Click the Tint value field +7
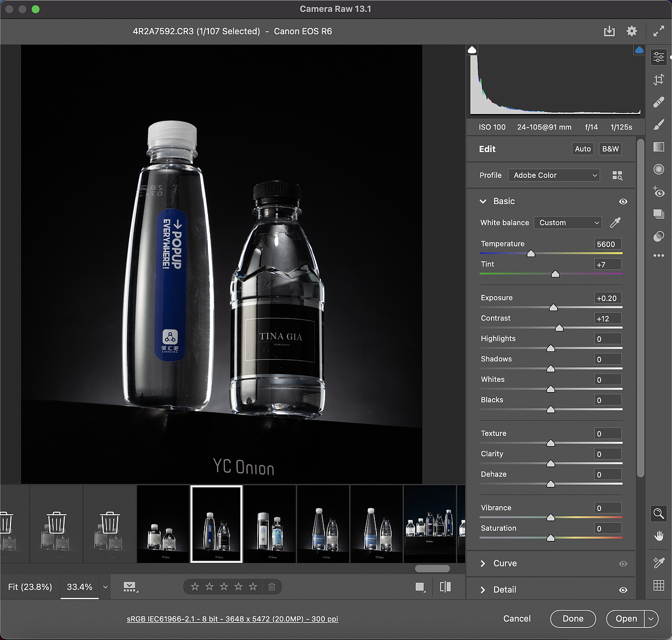 click(x=608, y=265)
